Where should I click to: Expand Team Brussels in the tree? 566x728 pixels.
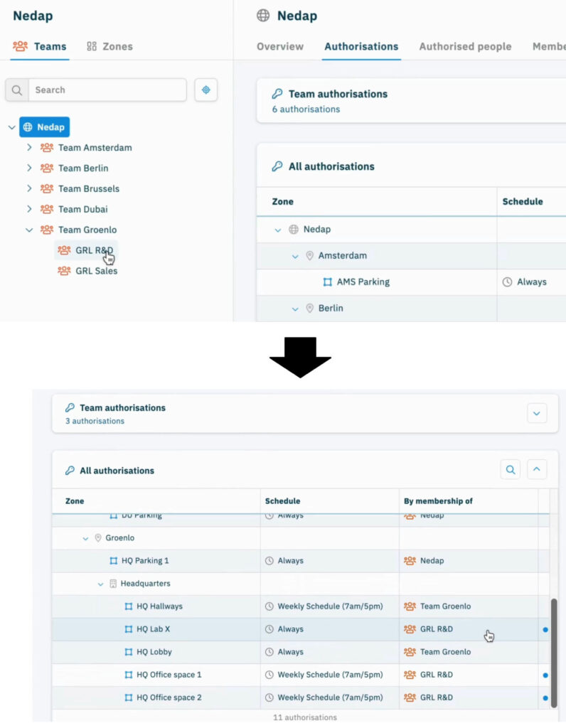(29, 188)
